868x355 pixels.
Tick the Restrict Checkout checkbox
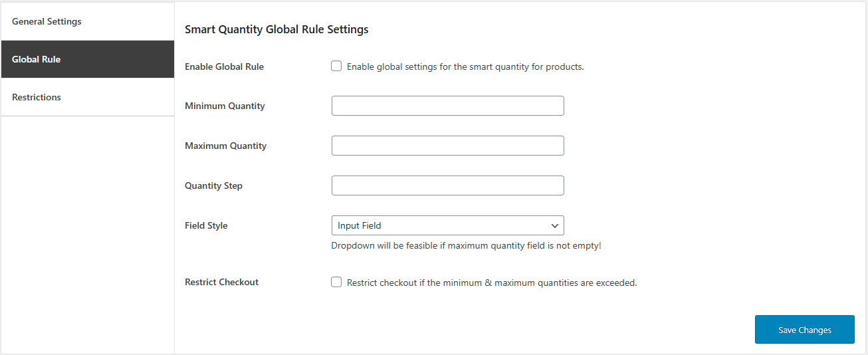[336, 282]
